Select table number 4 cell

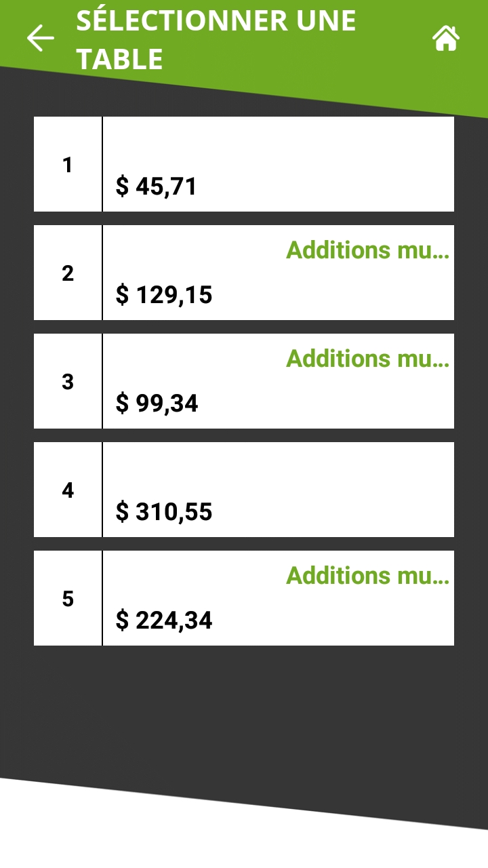pos(68,490)
